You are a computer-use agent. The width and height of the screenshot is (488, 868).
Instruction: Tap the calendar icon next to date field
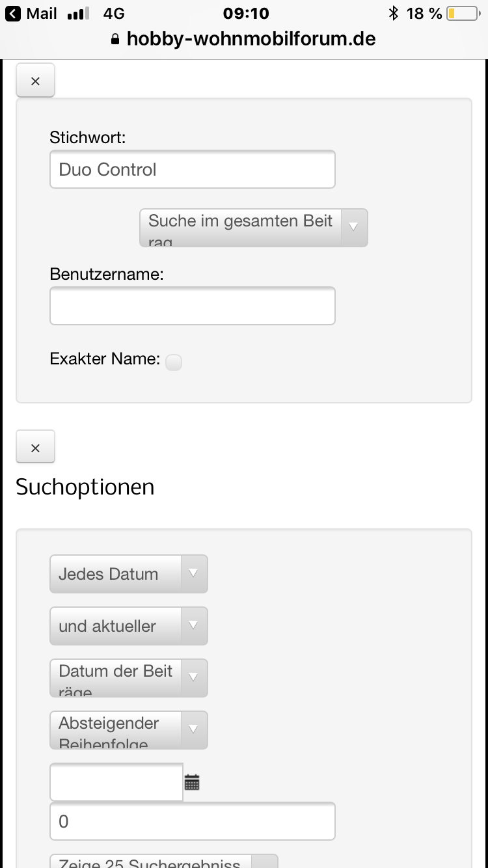(x=192, y=782)
